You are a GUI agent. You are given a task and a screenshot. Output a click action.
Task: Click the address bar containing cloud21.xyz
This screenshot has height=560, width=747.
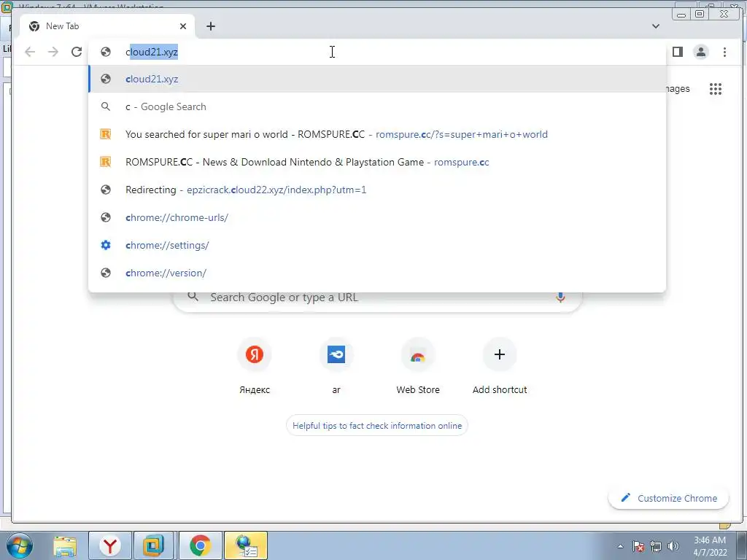click(x=376, y=52)
